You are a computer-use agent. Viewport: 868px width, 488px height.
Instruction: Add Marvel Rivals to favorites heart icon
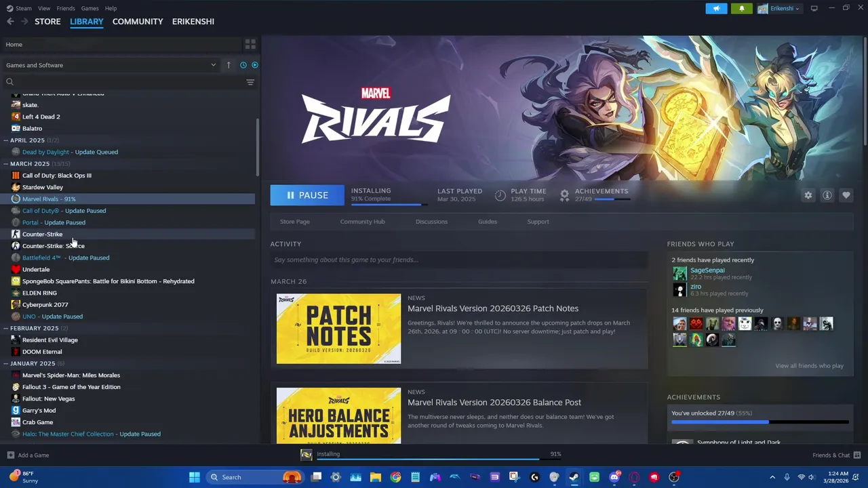pyautogui.click(x=846, y=195)
